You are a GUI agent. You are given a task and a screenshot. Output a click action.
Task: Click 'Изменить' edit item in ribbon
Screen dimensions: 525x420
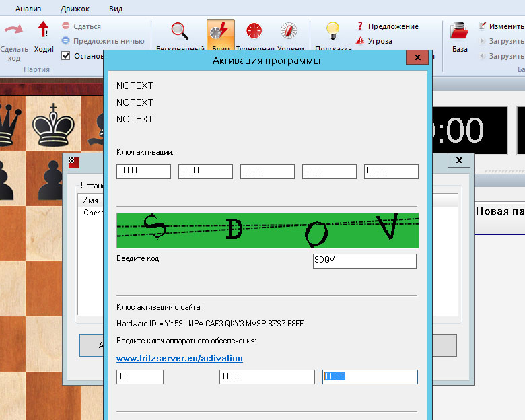501,26
